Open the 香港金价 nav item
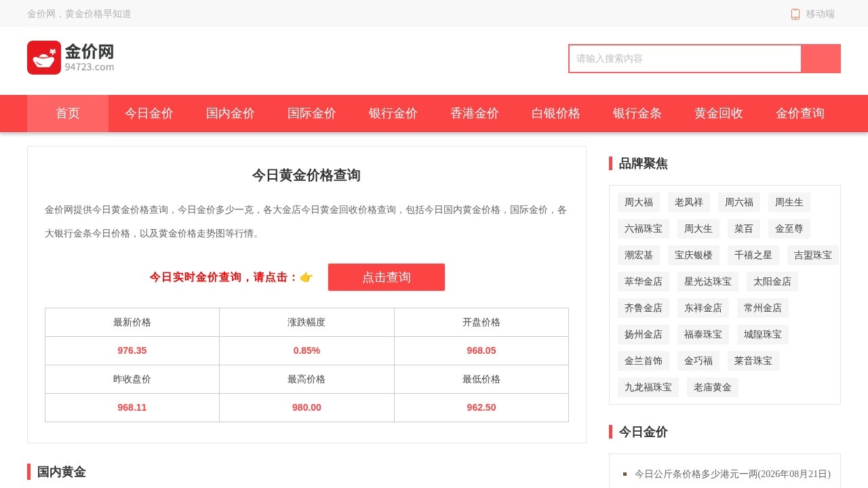The width and height of the screenshot is (868, 488). [475, 113]
